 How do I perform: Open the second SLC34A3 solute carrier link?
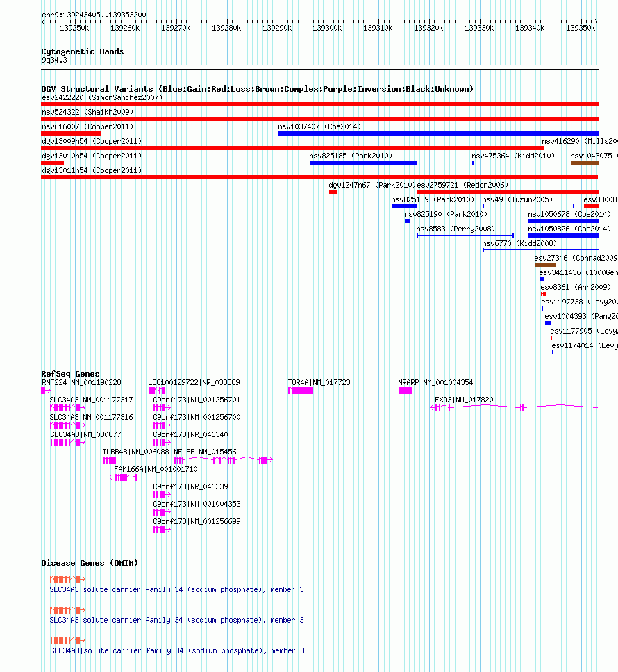coord(176,620)
